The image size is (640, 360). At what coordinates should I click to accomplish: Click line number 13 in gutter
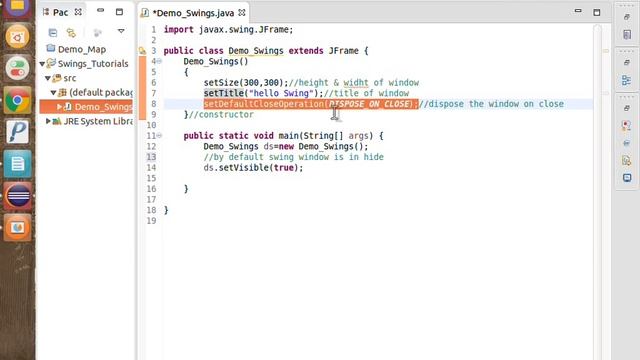tap(151, 157)
